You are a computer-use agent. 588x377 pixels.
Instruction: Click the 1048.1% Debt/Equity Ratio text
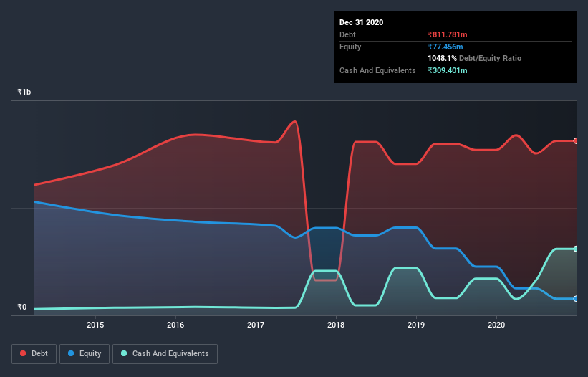[474, 59]
